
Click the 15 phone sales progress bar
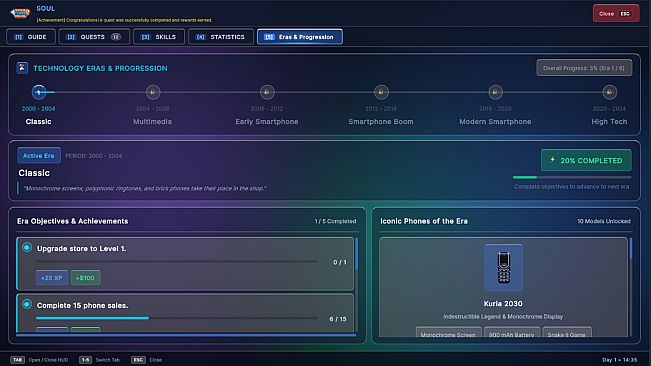[177, 318]
